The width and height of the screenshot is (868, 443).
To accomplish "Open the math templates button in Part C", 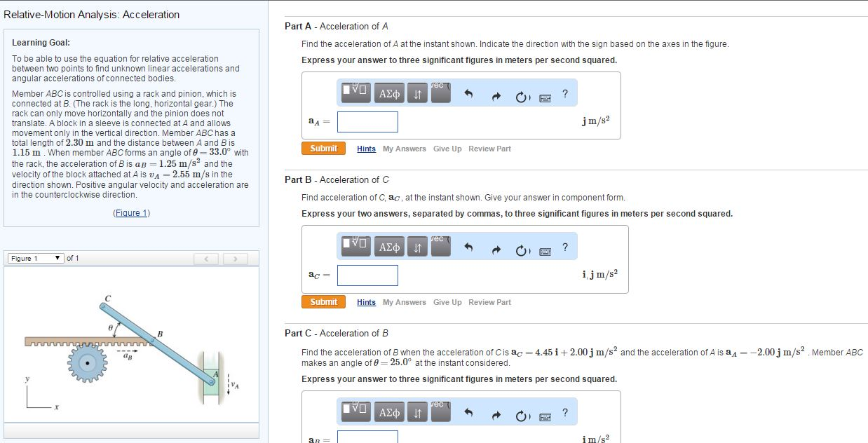I will 355,411.
